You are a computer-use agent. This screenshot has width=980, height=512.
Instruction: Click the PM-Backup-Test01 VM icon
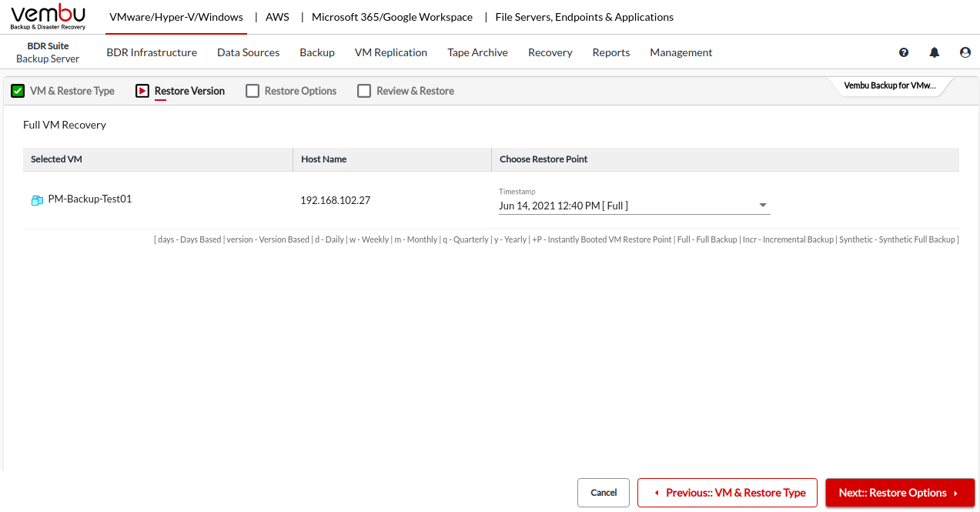(37, 200)
